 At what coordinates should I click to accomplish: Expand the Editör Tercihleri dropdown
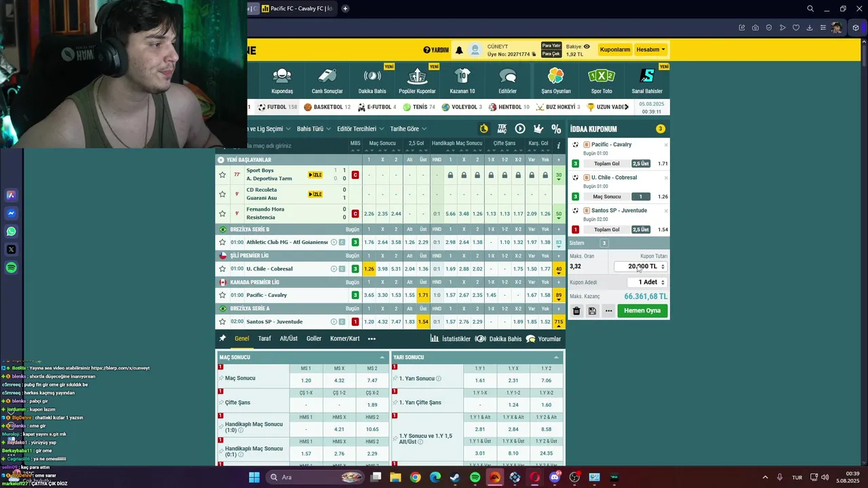(359, 129)
